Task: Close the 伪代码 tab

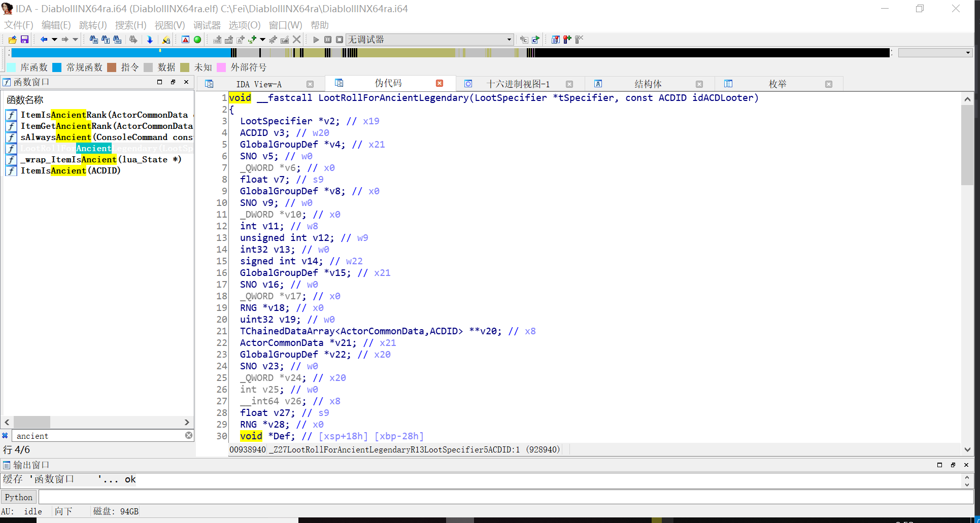Action: [440, 83]
